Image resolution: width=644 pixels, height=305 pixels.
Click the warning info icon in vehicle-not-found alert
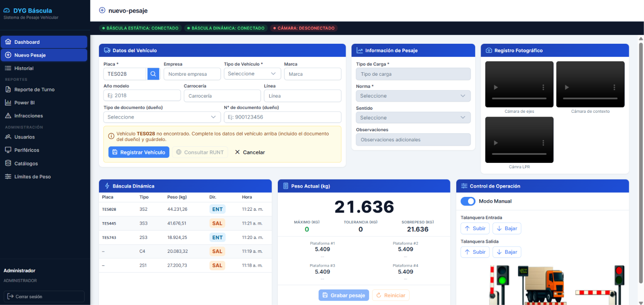(111, 136)
